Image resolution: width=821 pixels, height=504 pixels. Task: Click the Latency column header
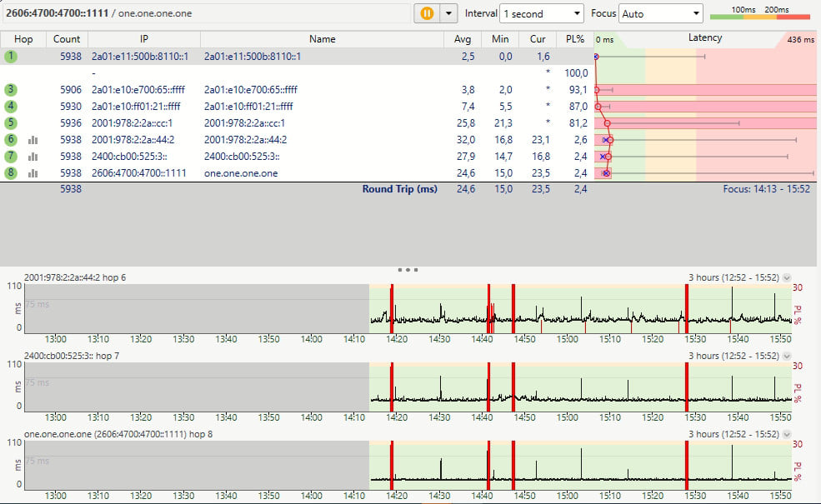pyautogui.click(x=705, y=38)
